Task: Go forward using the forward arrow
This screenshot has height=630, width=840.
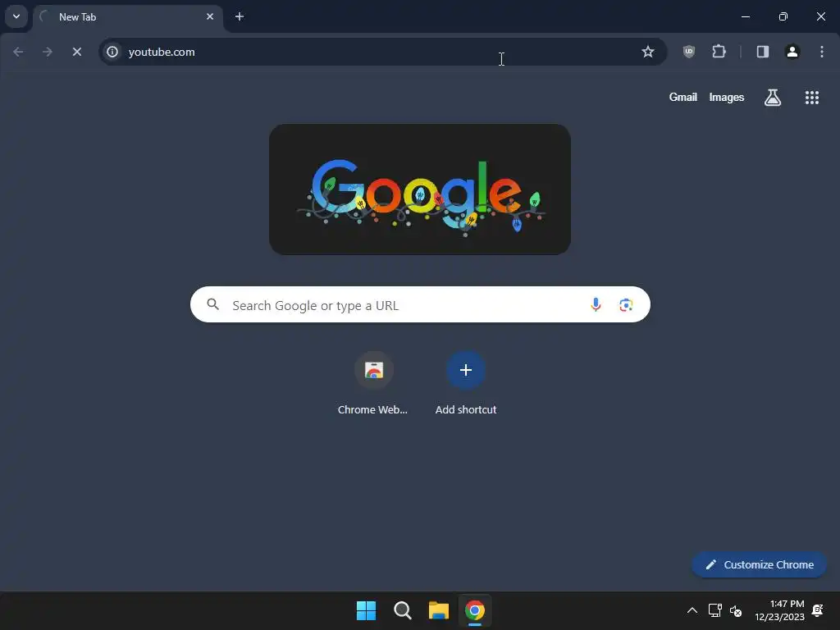Action: 48,52
